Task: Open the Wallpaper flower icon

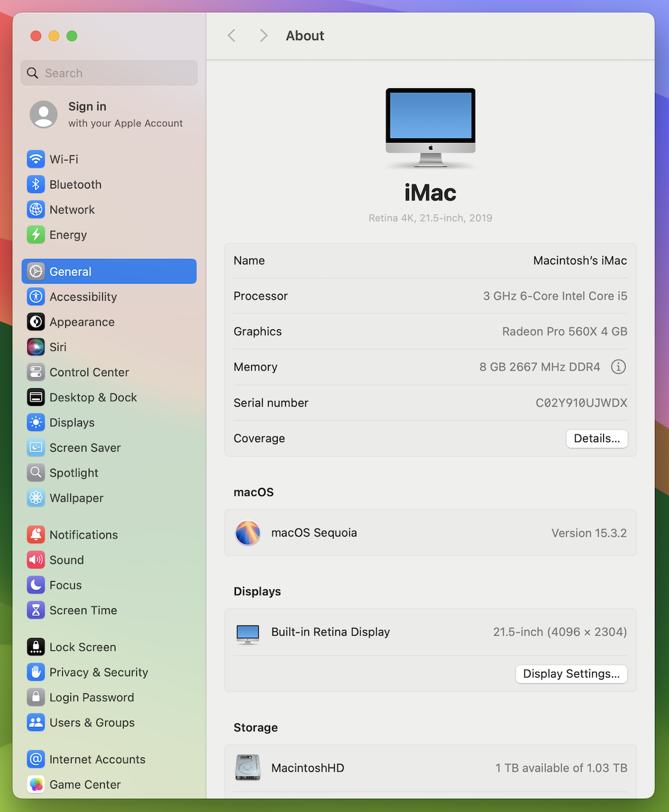Action: tap(36, 498)
